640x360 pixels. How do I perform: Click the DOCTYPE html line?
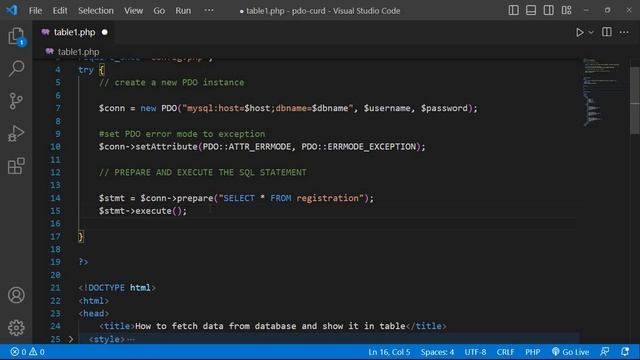point(117,288)
